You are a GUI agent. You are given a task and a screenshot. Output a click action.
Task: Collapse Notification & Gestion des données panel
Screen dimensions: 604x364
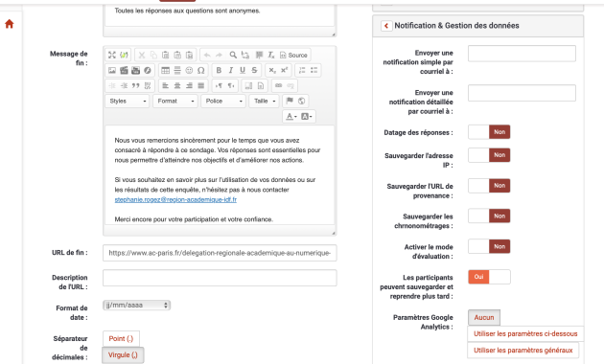pos(386,26)
